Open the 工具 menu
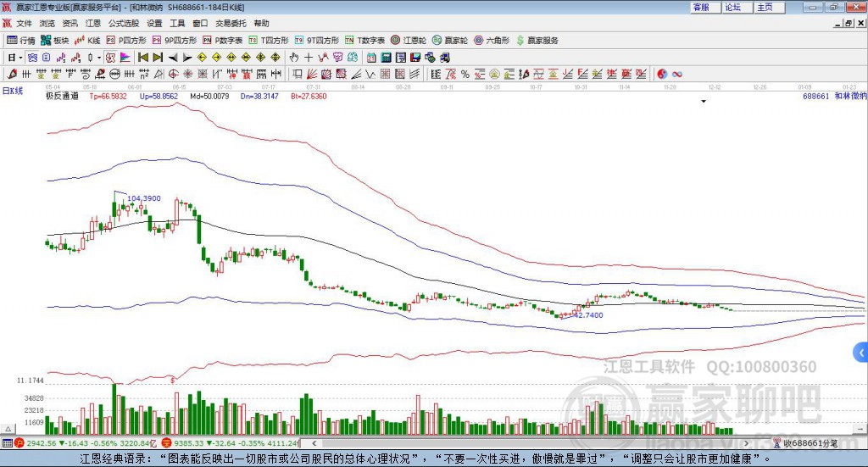This screenshot has height=467, width=868. pyautogui.click(x=177, y=23)
